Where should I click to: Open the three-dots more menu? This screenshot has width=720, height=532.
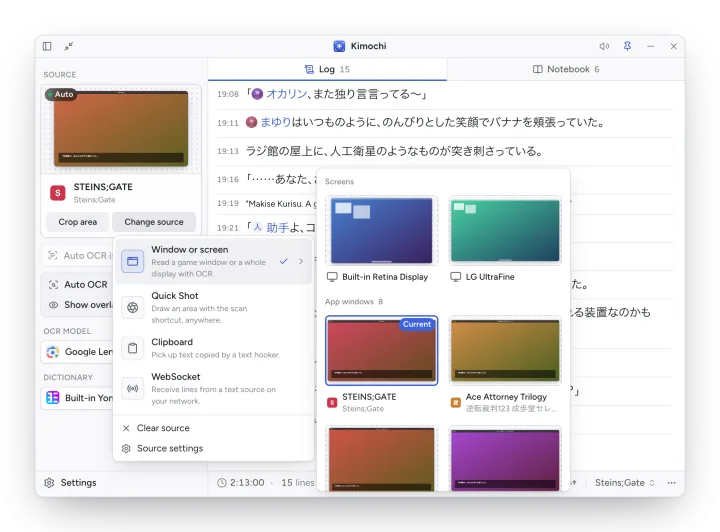pyautogui.click(x=671, y=483)
